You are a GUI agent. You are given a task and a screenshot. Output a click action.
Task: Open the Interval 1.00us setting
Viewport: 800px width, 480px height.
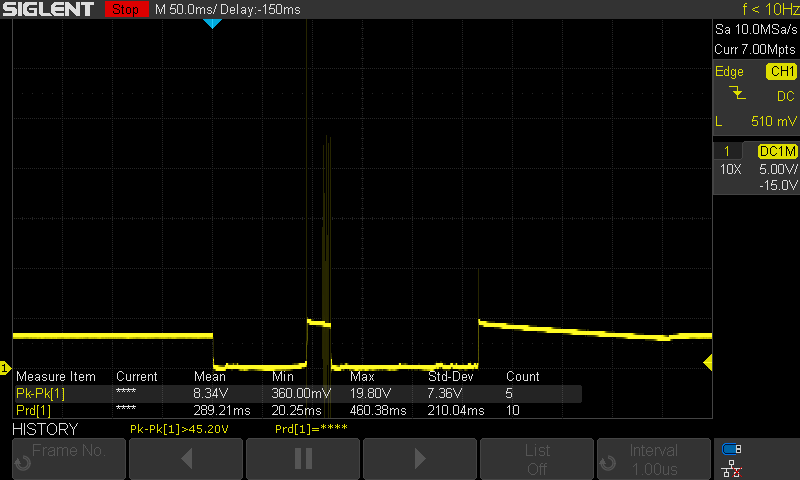654,459
